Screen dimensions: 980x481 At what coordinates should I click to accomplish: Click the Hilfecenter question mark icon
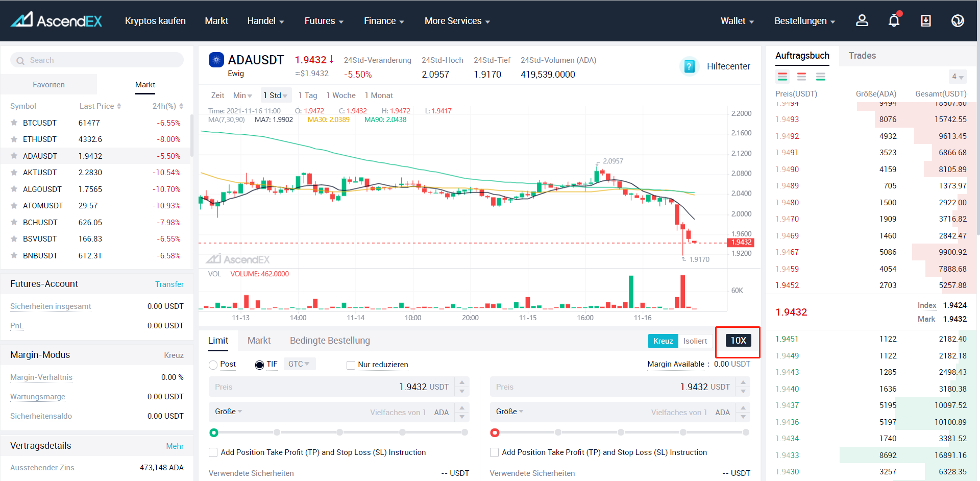pyautogui.click(x=689, y=66)
